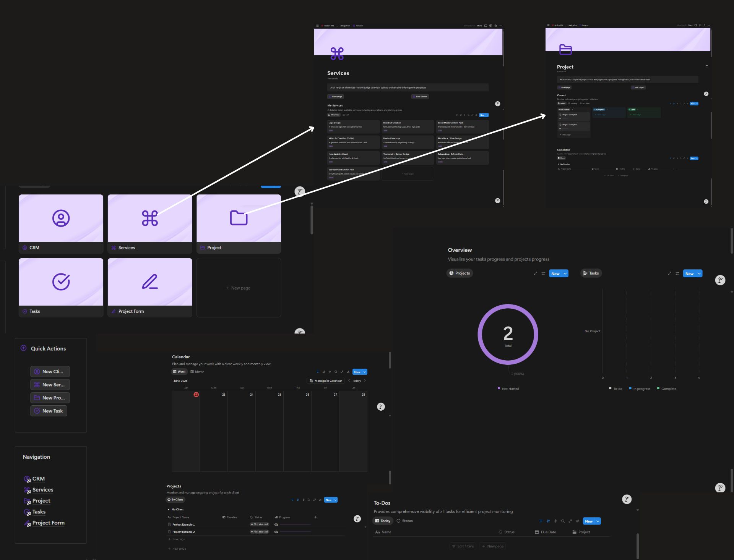
Task: Open the CRM gallery card
Action: click(x=61, y=224)
